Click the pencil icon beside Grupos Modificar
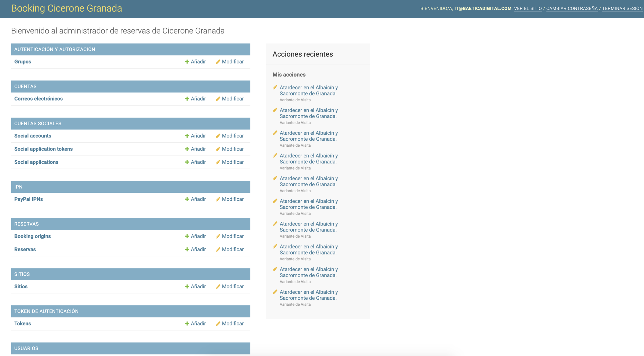 pyautogui.click(x=218, y=62)
